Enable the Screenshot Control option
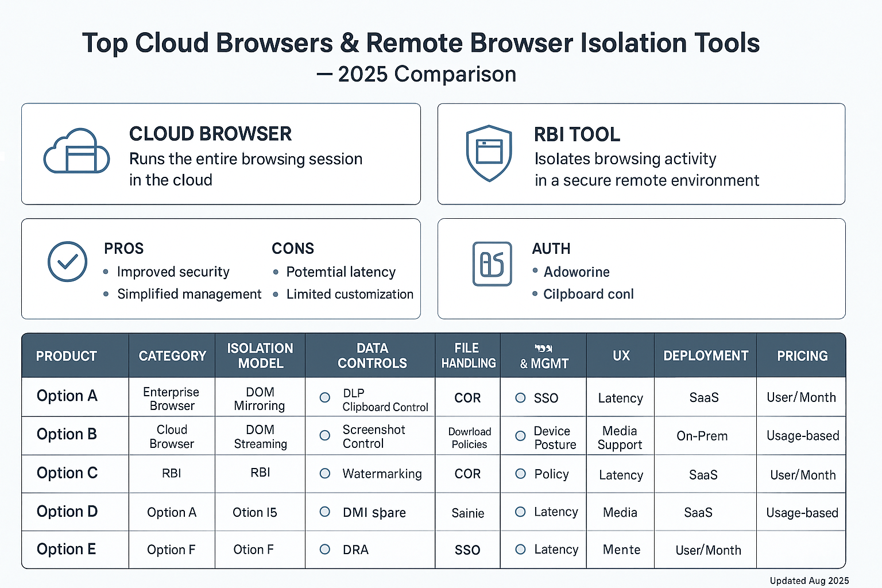882x588 pixels. point(324,436)
